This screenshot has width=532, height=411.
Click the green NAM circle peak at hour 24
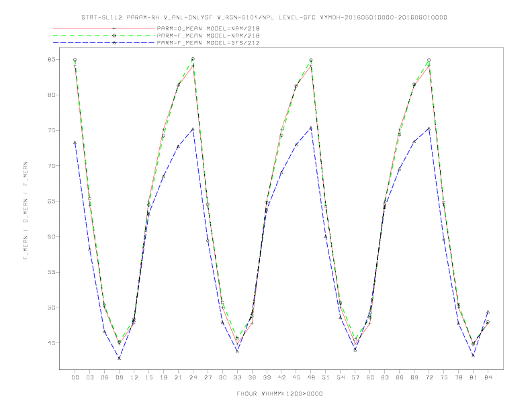click(193, 59)
